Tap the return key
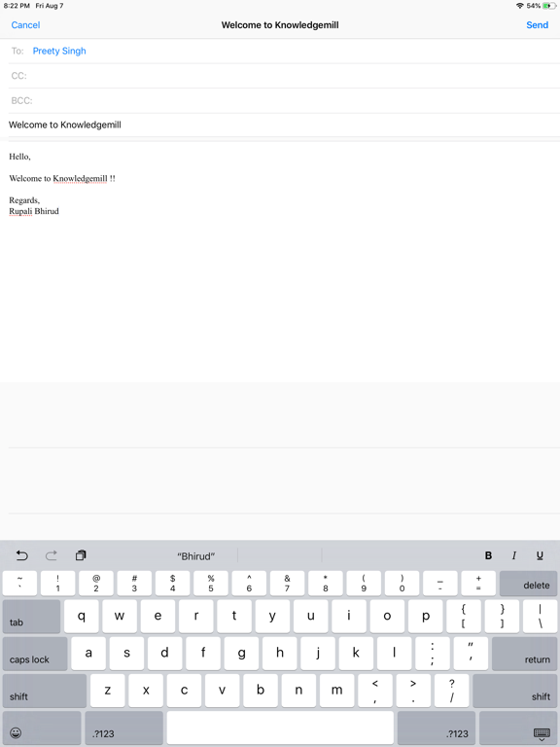The image size is (560, 747). [x=524, y=654]
